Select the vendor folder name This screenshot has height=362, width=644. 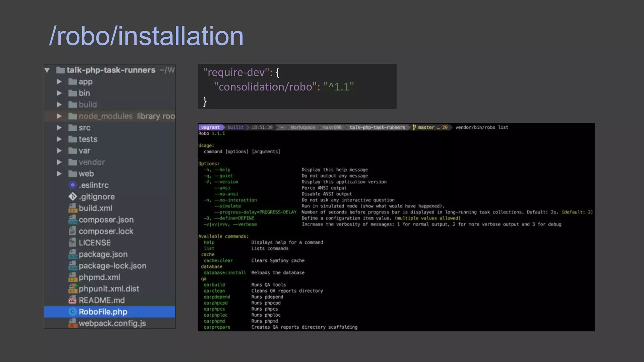(x=92, y=162)
